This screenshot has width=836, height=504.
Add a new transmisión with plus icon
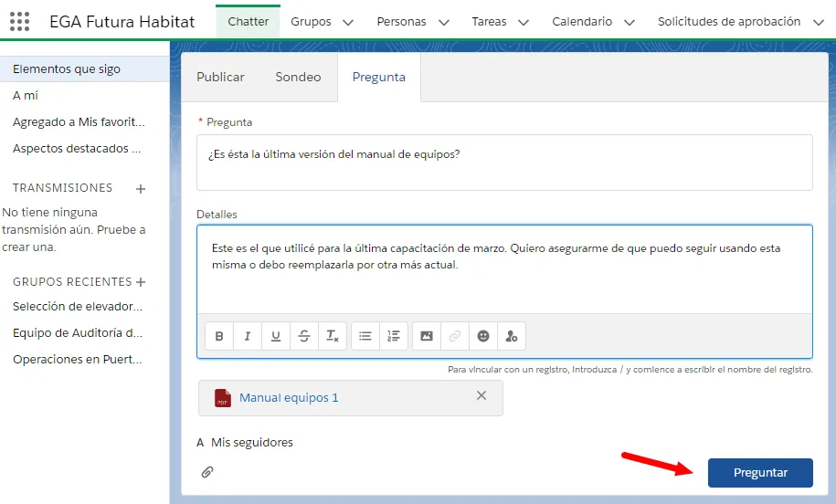click(141, 189)
